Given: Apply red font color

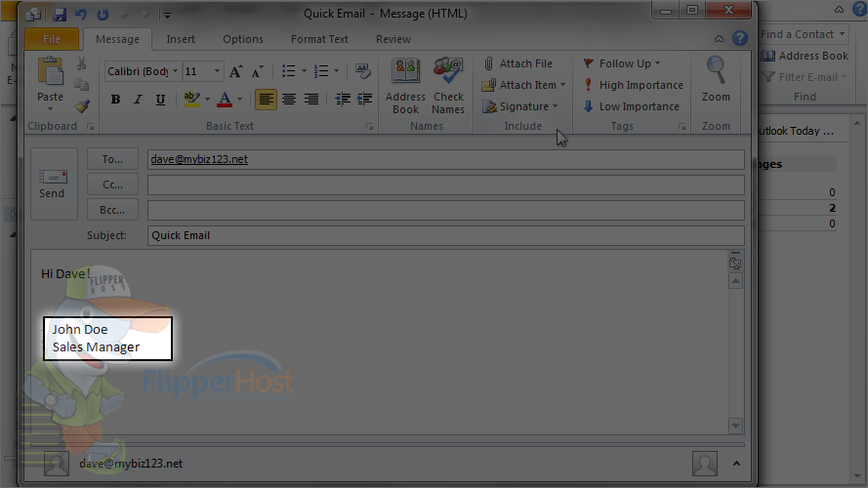Looking at the screenshot, I should tap(225, 100).
